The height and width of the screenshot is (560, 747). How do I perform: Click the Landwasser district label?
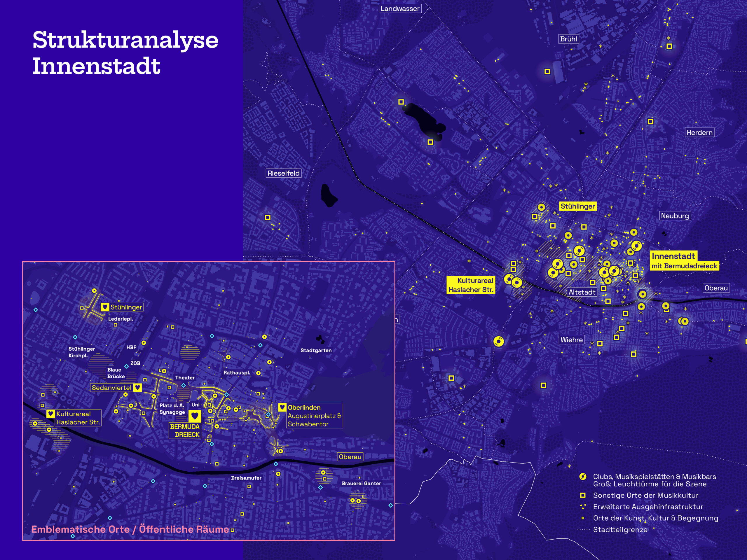(x=400, y=9)
